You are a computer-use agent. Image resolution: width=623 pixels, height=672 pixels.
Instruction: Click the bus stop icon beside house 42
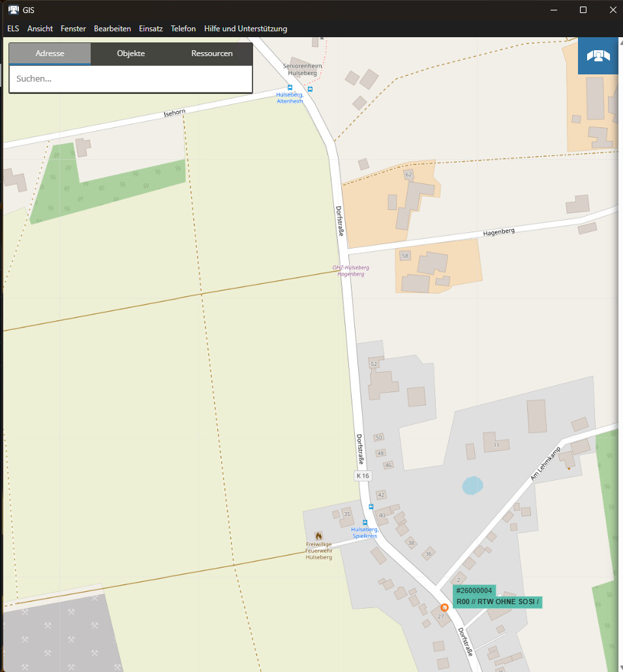click(371, 506)
